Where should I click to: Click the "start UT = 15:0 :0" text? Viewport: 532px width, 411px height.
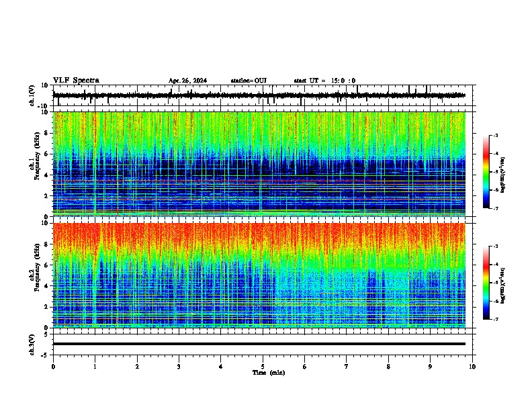point(324,81)
